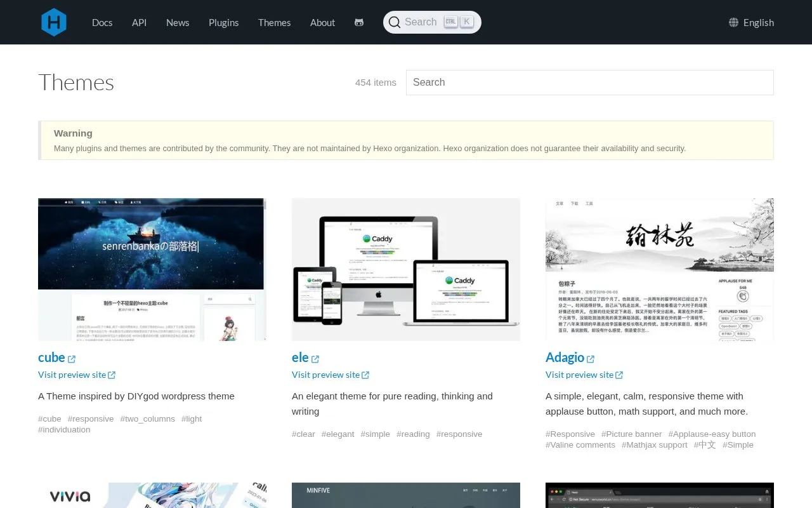Click the MINFIVE theme thumbnail
The width and height of the screenshot is (812, 508).
point(406,495)
